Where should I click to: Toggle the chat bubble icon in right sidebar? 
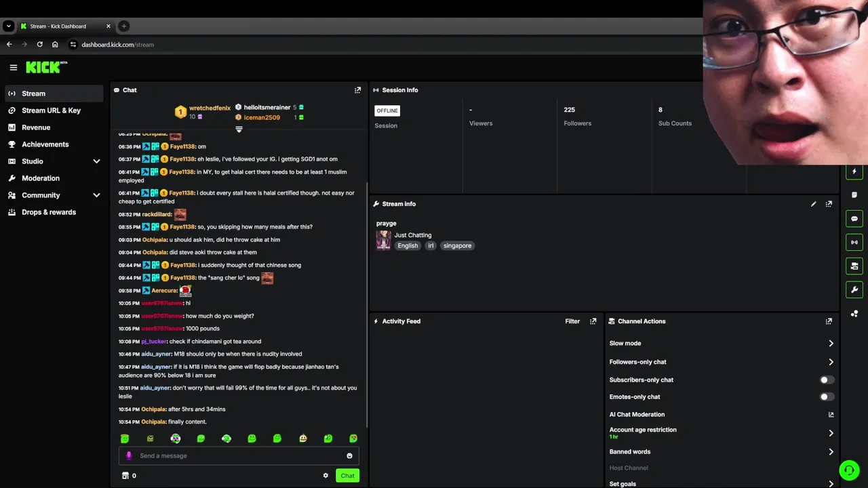pyautogui.click(x=854, y=219)
